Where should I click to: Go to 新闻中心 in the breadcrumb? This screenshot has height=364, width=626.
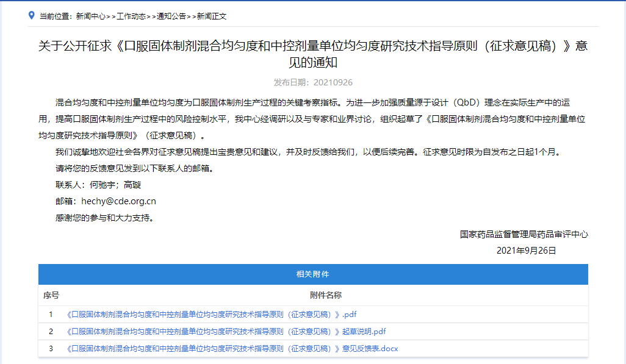[x=90, y=16]
